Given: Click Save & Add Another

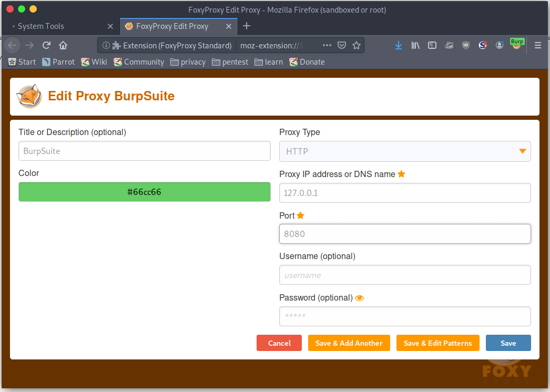Looking at the screenshot, I should [x=349, y=343].
